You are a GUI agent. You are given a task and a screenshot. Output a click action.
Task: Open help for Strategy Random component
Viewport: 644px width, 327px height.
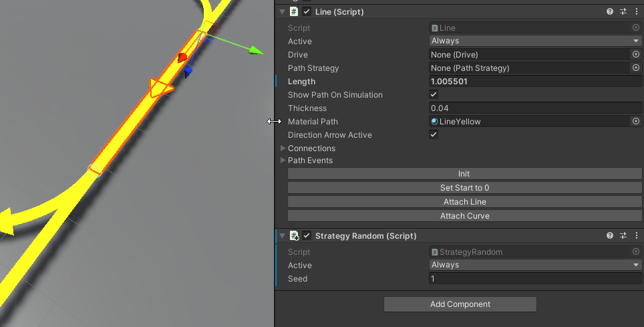click(609, 236)
